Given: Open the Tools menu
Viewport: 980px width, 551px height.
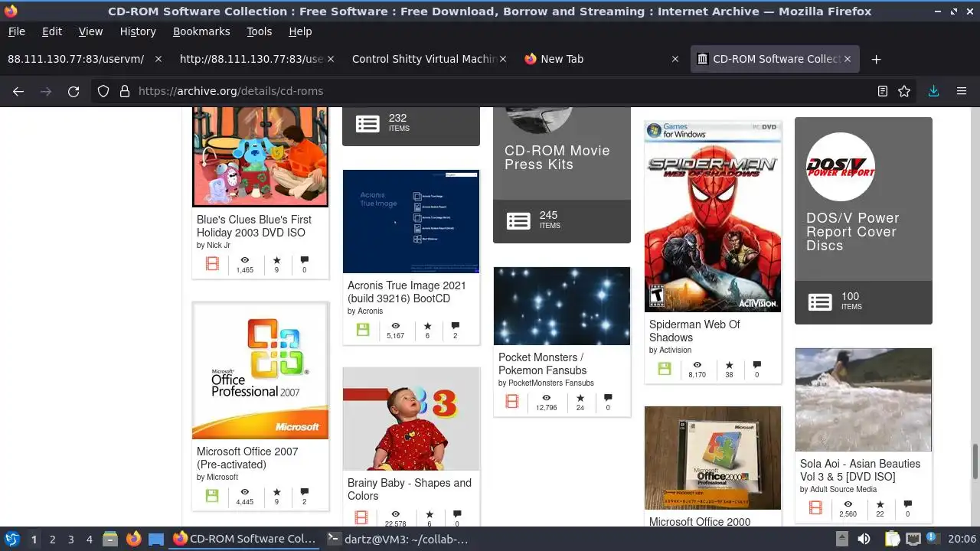Looking at the screenshot, I should point(259,31).
